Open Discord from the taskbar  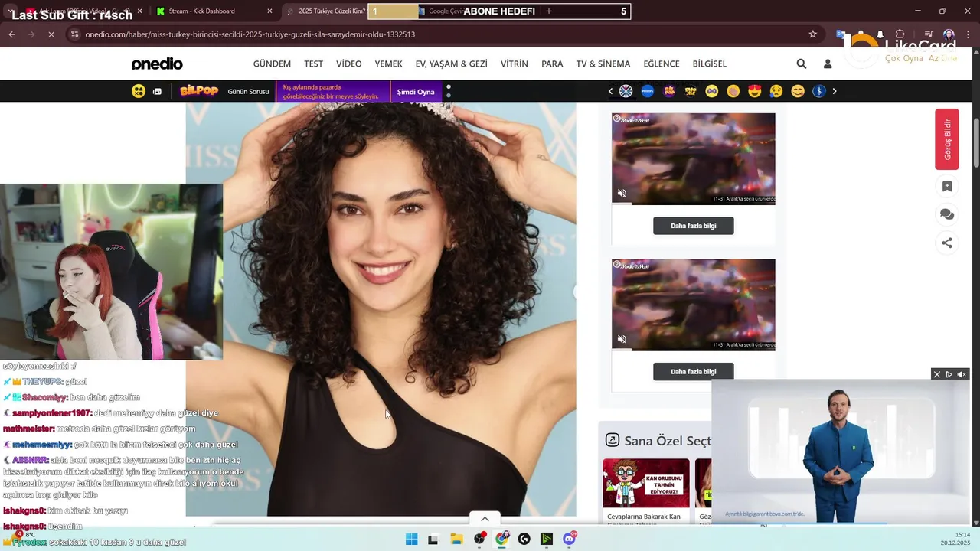tap(570, 539)
